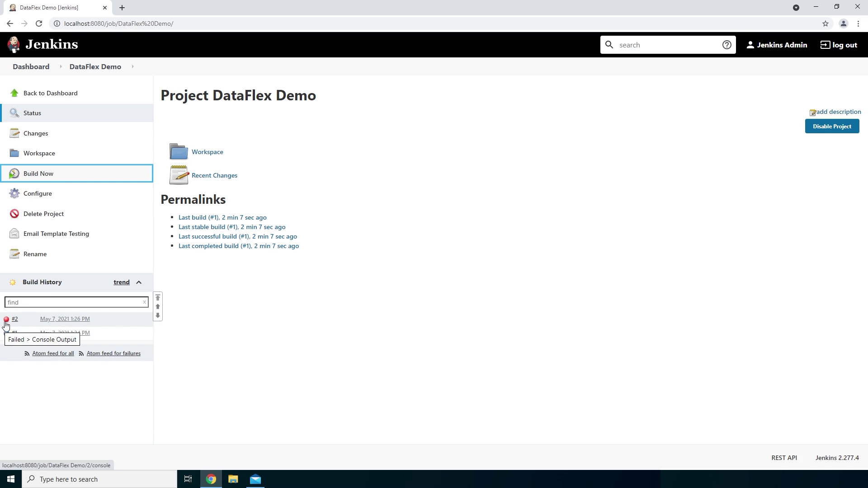Click the Email Template Testing envelope icon
The width and height of the screenshot is (868, 488).
pyautogui.click(x=14, y=234)
